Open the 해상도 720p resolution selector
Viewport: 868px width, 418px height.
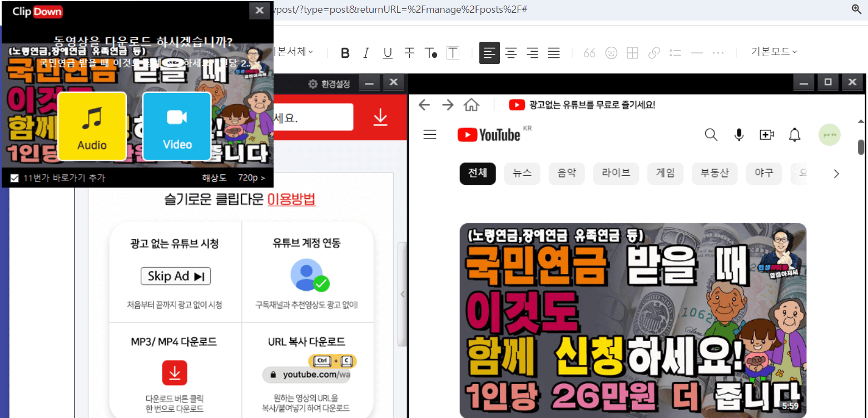point(234,178)
